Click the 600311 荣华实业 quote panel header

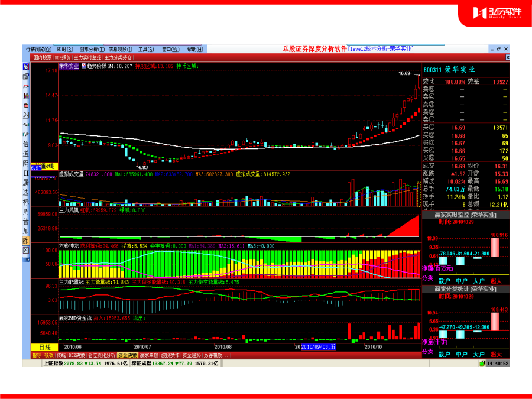pyautogui.click(x=449, y=70)
